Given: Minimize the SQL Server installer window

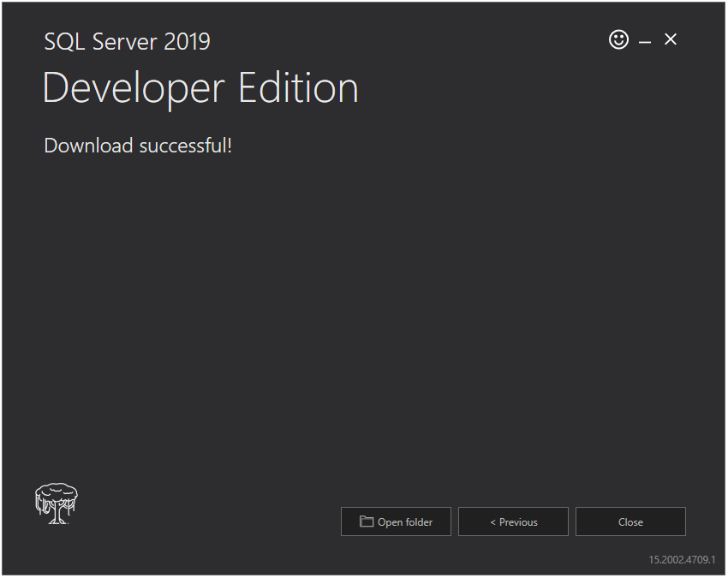Looking at the screenshot, I should [644, 43].
